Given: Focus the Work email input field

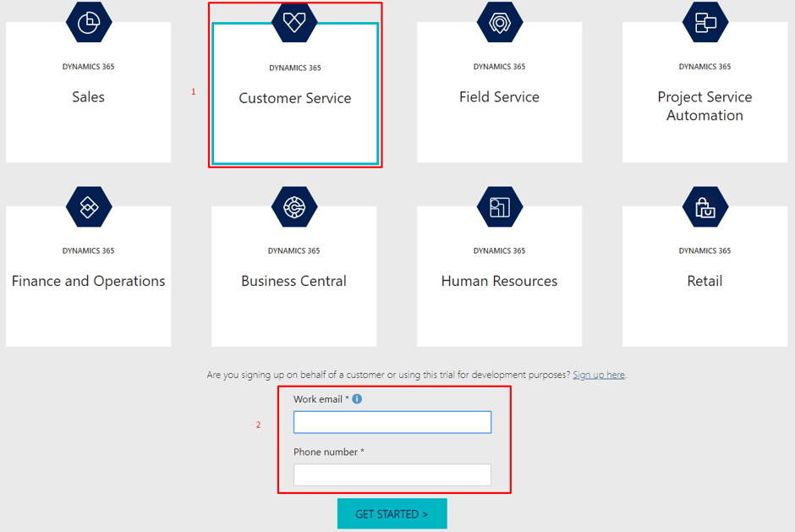Looking at the screenshot, I should click(x=392, y=422).
